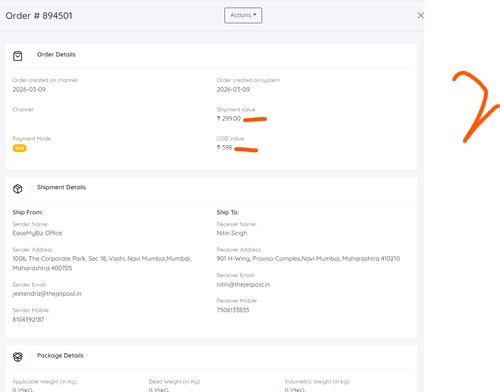Click the Sender Email label
500x392 pixels.
coord(30,285)
